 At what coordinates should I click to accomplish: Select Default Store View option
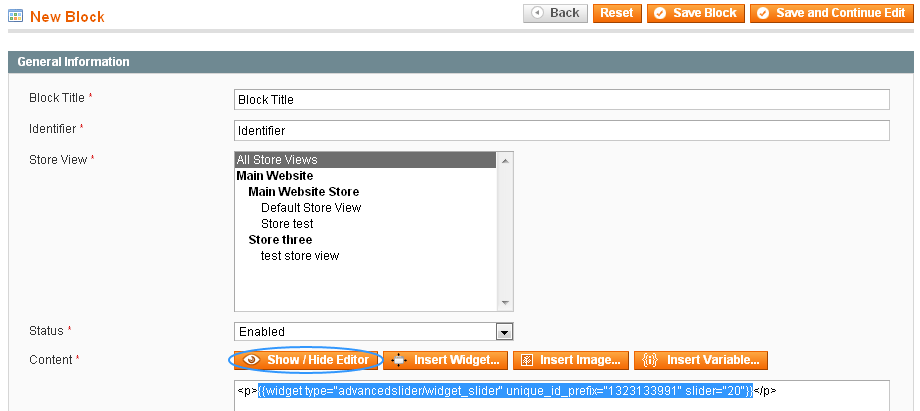366,207
